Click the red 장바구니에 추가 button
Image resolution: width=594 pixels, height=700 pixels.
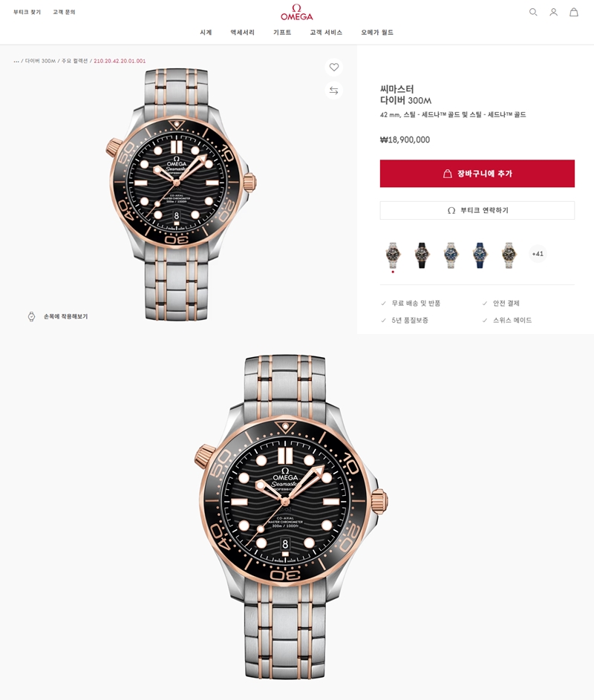click(477, 173)
